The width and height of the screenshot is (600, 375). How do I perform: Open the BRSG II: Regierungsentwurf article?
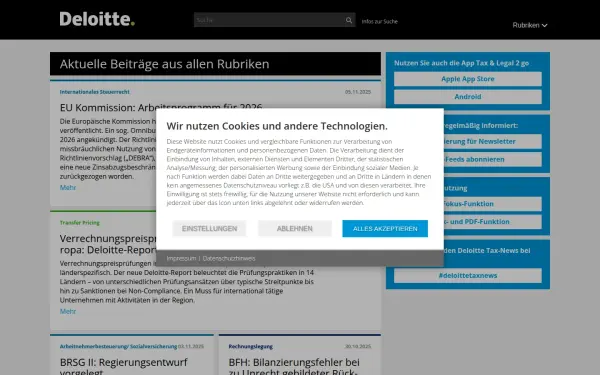pos(124,366)
